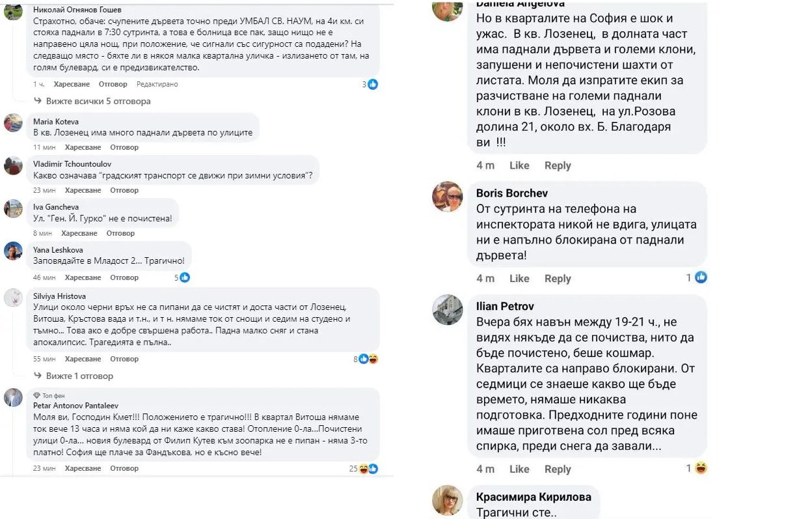Like Boris Borchev's comment

click(x=519, y=278)
